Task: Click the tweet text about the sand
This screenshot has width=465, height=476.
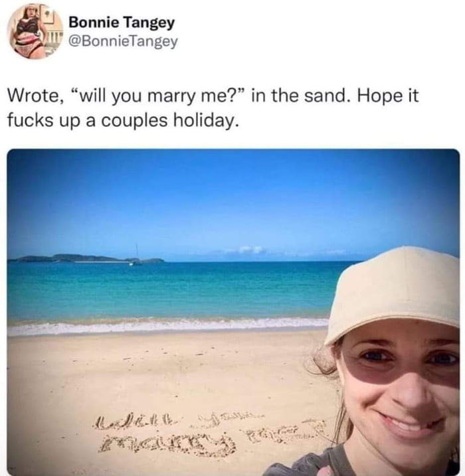Action: pos(213,108)
